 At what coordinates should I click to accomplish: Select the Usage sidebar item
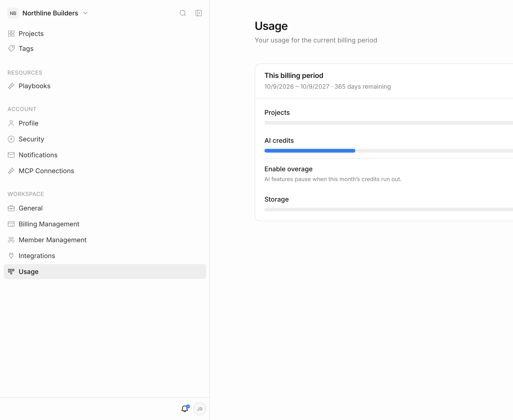[105, 271]
